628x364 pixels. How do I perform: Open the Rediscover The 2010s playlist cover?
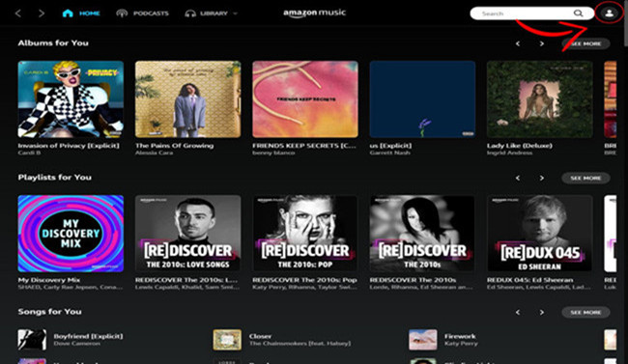click(422, 234)
